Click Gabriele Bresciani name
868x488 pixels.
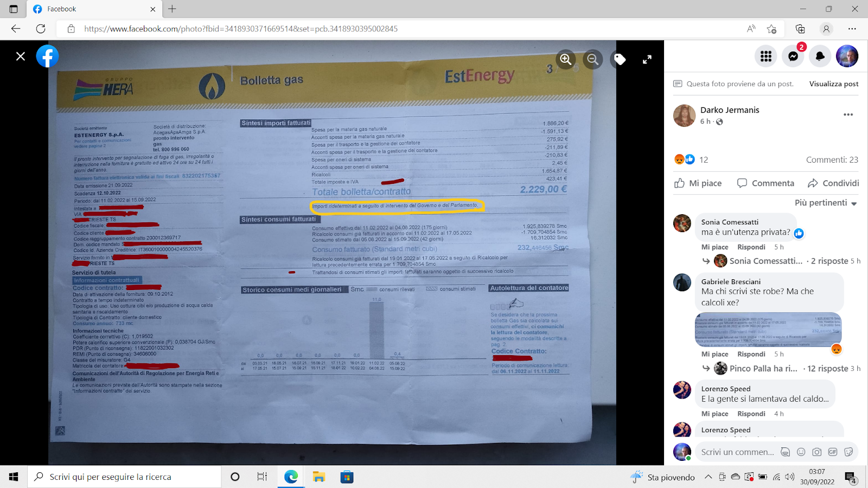731,281
